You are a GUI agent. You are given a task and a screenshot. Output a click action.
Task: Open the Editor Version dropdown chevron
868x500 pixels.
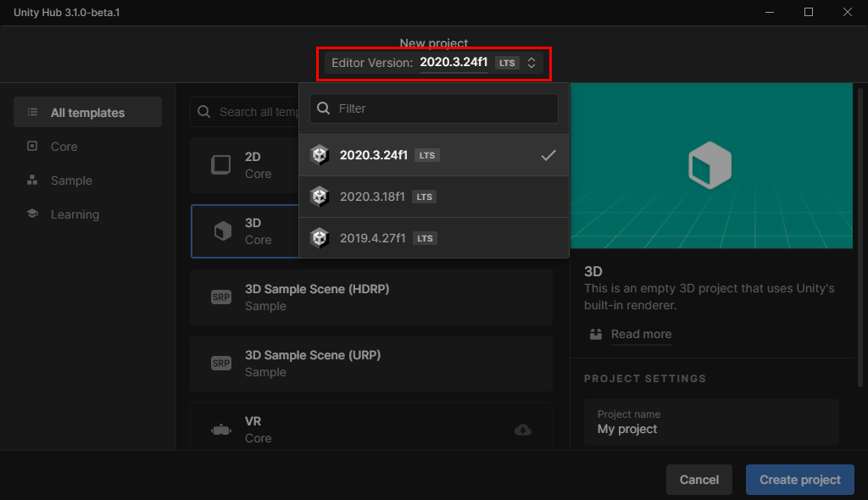(531, 62)
